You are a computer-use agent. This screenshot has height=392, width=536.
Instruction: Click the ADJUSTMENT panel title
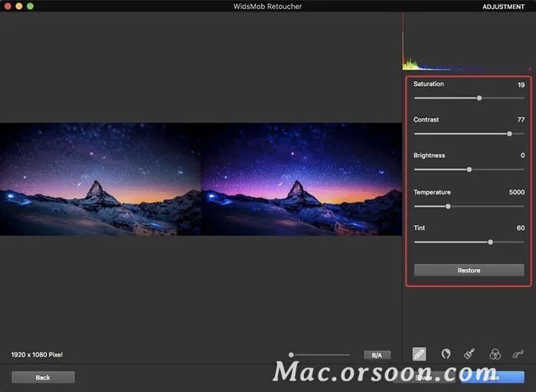point(504,6)
